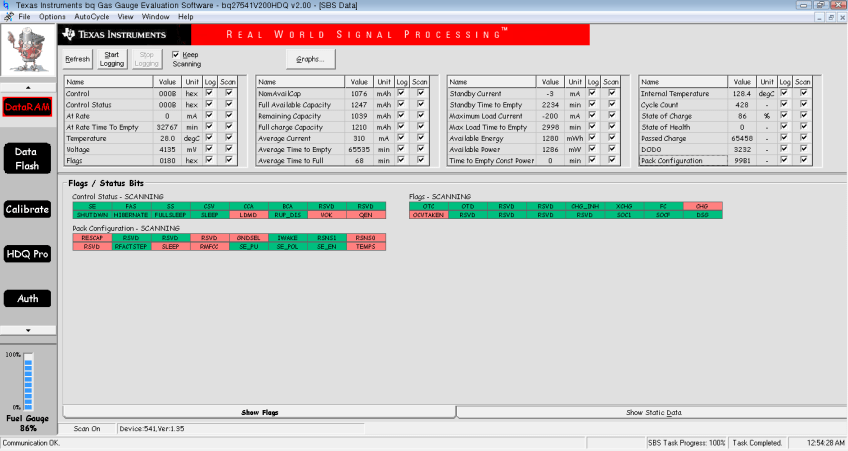Open the Options menu

click(52, 17)
